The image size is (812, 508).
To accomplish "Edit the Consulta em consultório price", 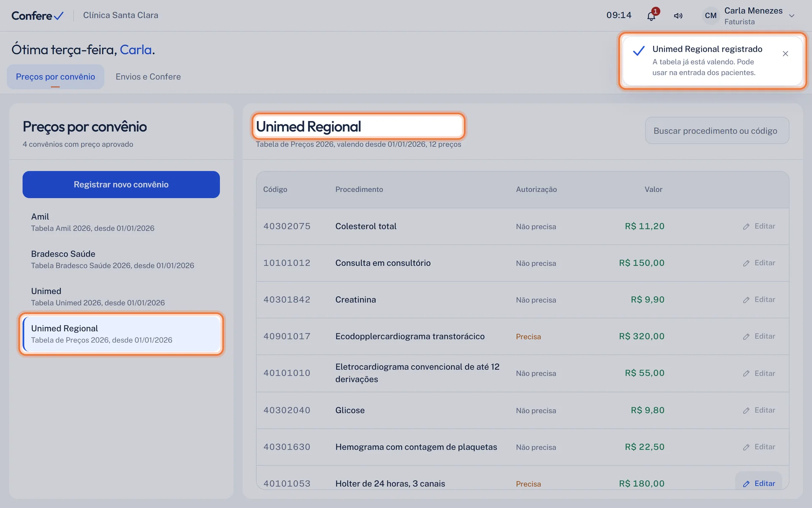I will point(759,263).
